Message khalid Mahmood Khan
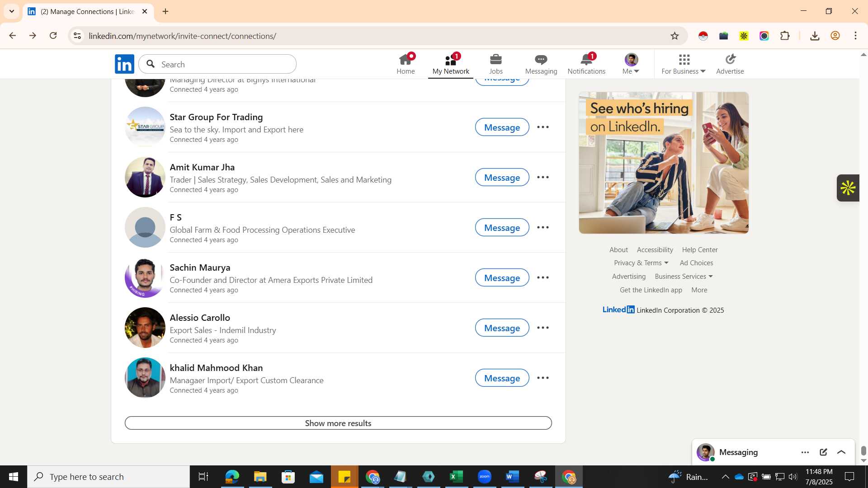 coord(502,378)
